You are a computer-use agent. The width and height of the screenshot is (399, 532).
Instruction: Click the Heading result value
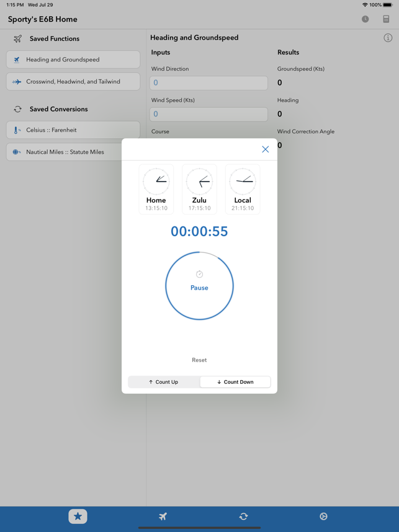pyautogui.click(x=279, y=114)
